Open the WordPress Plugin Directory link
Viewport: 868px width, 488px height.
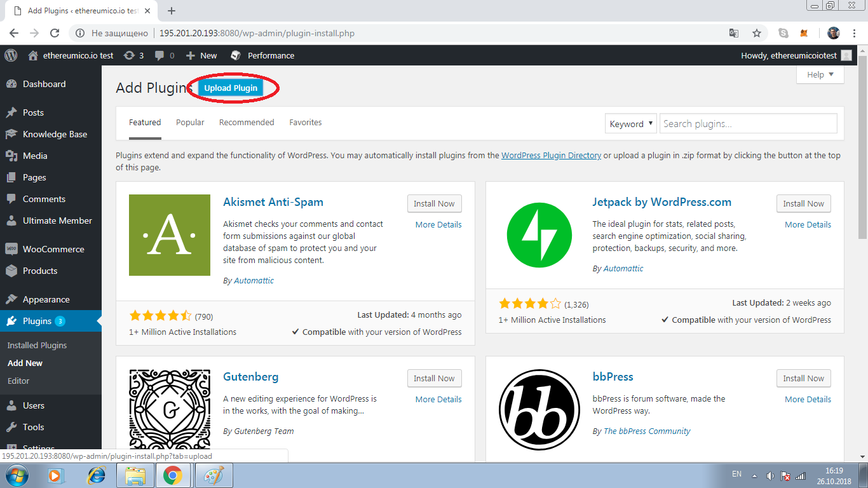coord(551,155)
